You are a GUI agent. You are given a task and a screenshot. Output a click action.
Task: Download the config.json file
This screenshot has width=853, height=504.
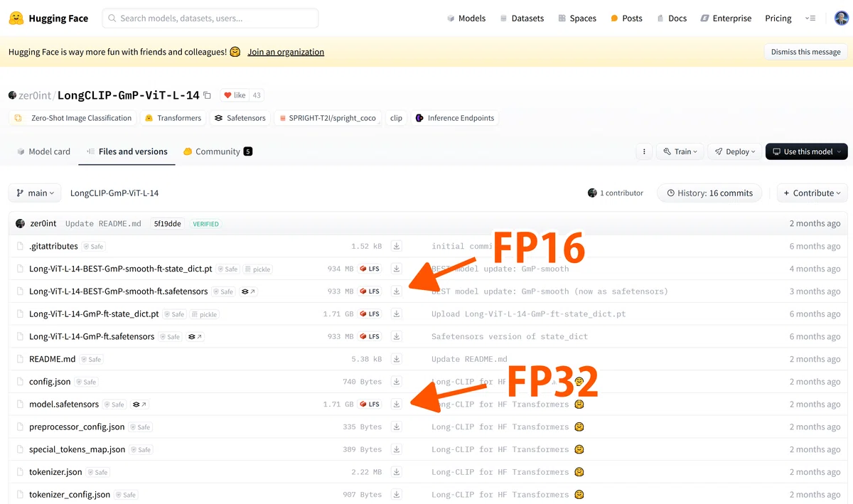(397, 382)
